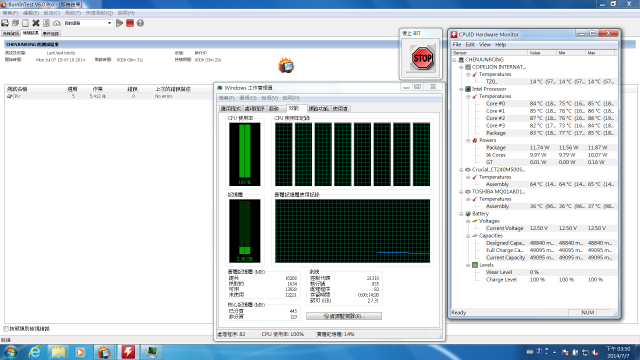Click the cloud icon in BurnInTest toolbar
640x360 pixels.
(x=57, y=23)
